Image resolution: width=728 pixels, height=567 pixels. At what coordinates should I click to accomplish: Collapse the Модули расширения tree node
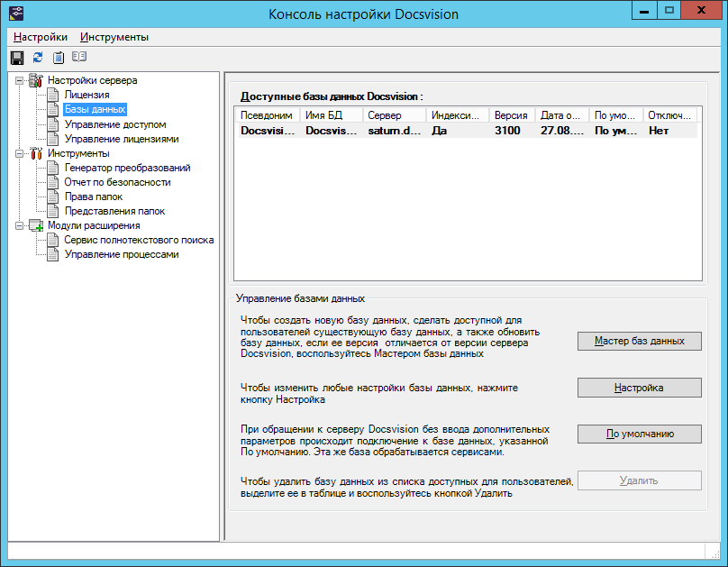(x=20, y=225)
